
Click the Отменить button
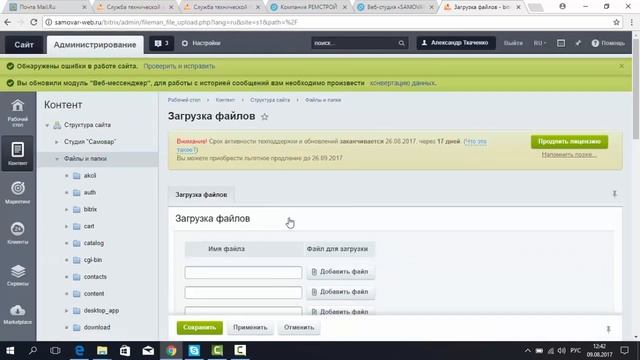point(299,327)
